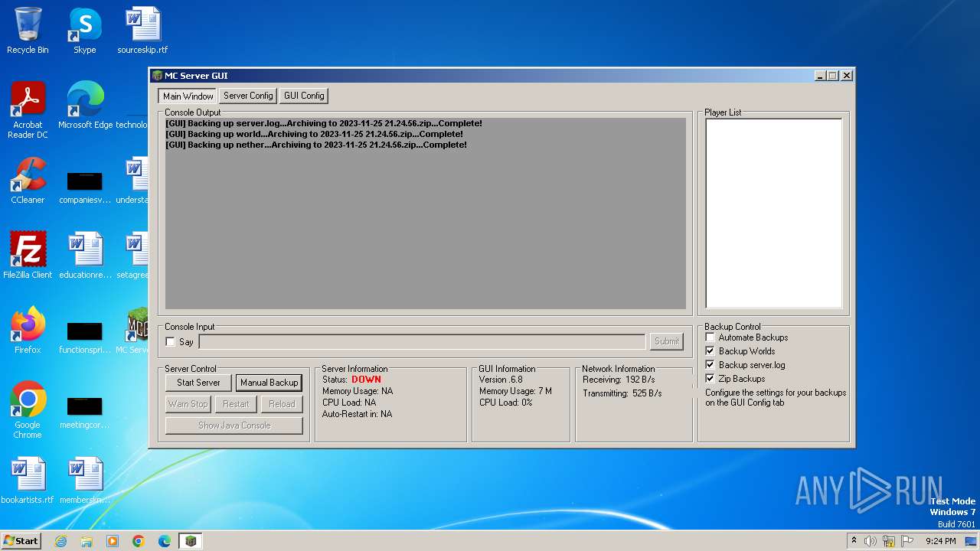Click the Restart button
Screen dimensions: 980x551
(236, 404)
